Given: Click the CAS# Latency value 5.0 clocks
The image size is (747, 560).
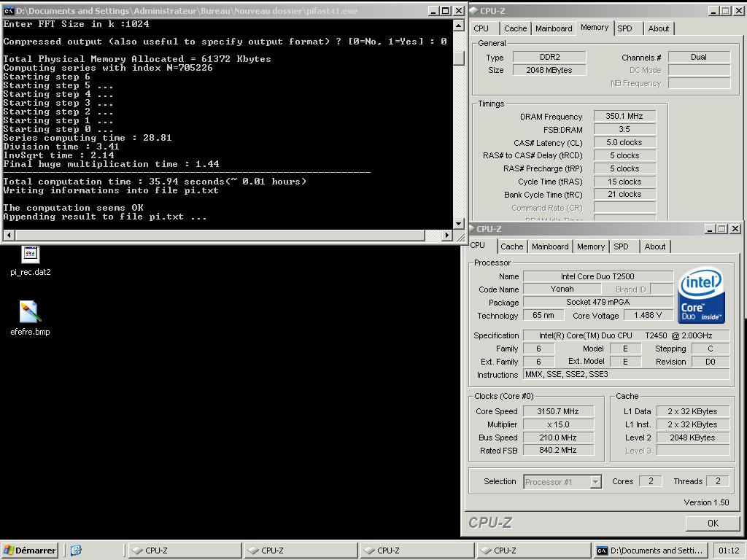Looking at the screenshot, I should point(624,142).
